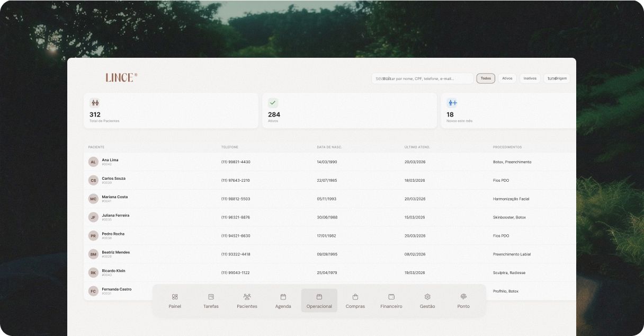644x336 pixels.
Task: Open Gestão gear icon
Action: tap(427, 297)
